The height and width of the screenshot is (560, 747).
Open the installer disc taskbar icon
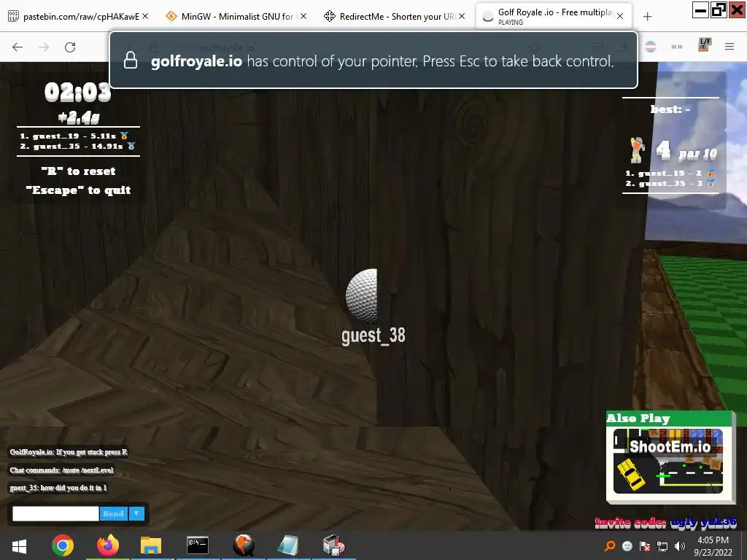(333, 545)
